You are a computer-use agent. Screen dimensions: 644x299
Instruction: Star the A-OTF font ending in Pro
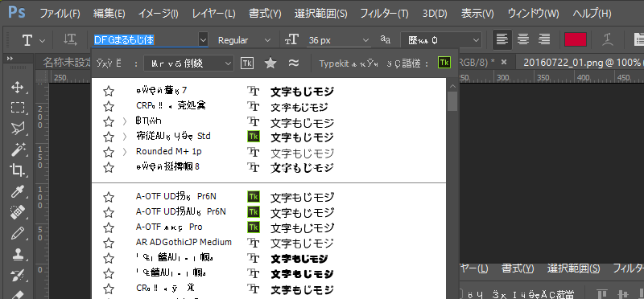109,227
